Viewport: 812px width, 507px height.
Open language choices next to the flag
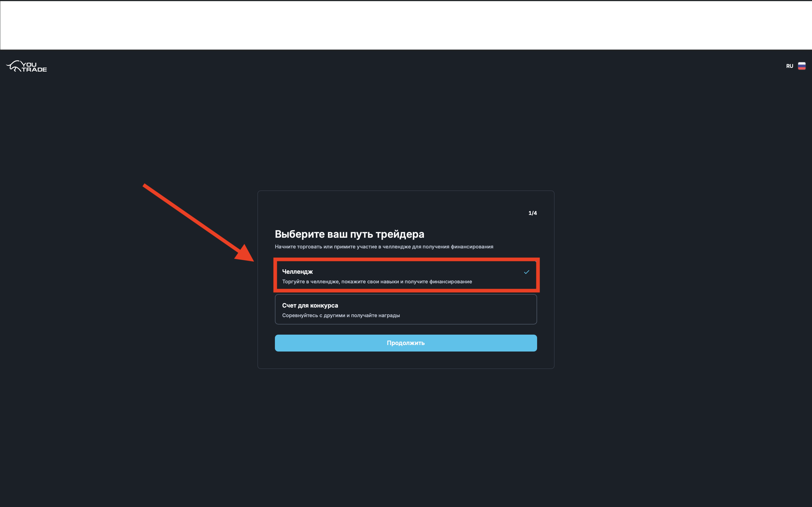click(x=790, y=66)
